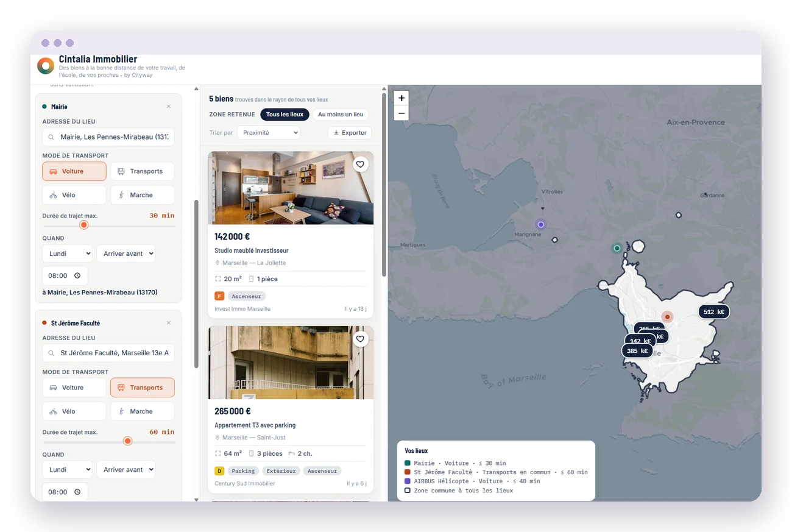Click the Mairie 30 min travel-time slider handle
Viewport: 792px width, 532px height.
pos(84,225)
